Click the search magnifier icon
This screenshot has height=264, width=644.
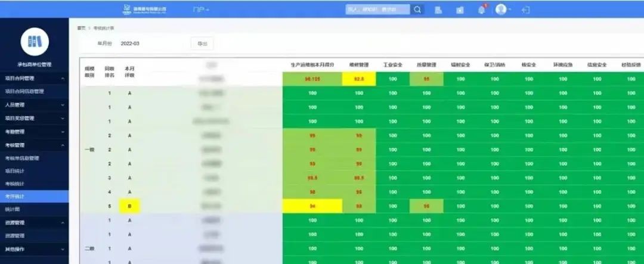point(418,10)
